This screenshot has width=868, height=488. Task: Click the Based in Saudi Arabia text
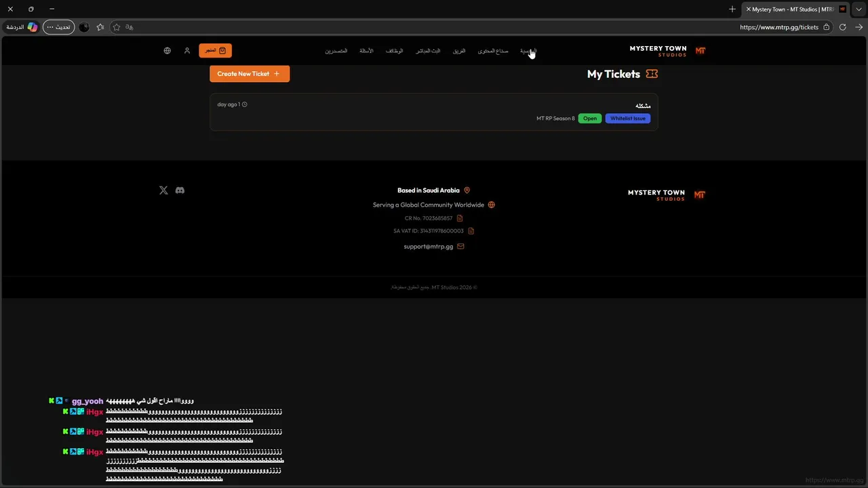coord(429,190)
